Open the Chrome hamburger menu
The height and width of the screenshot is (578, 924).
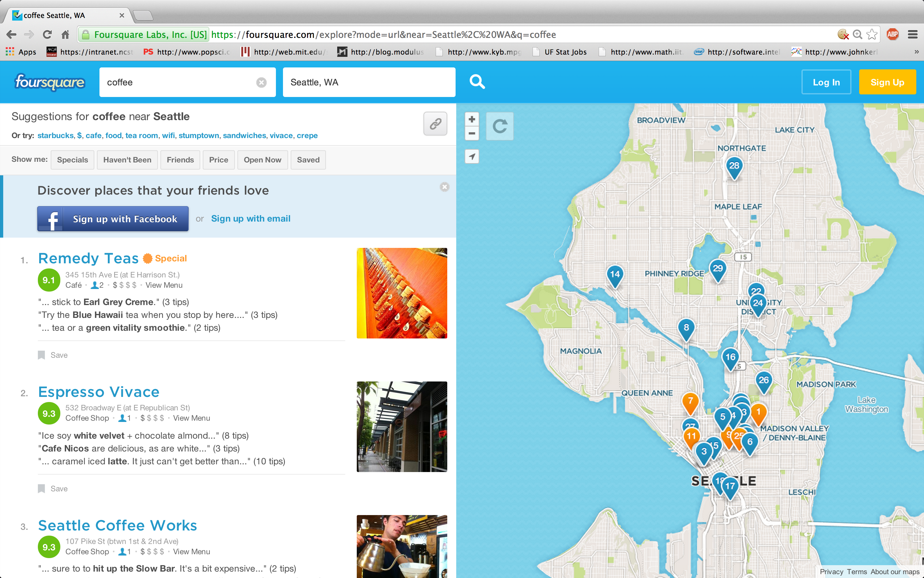(x=913, y=34)
